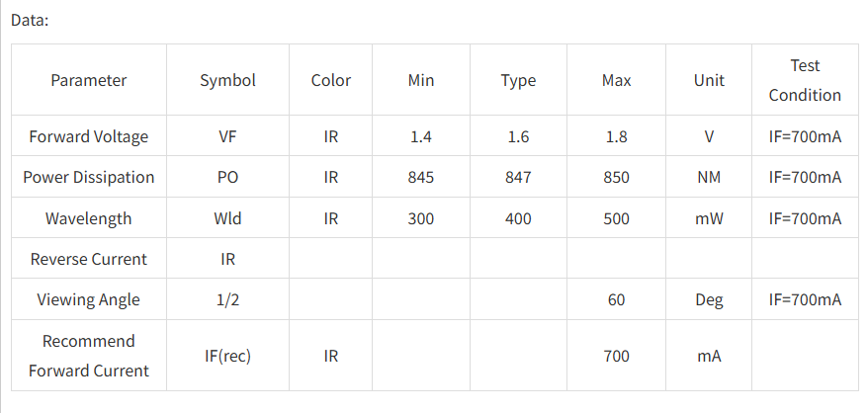868x413 pixels.
Task: Select the PO symbol cell
Action: (x=227, y=178)
